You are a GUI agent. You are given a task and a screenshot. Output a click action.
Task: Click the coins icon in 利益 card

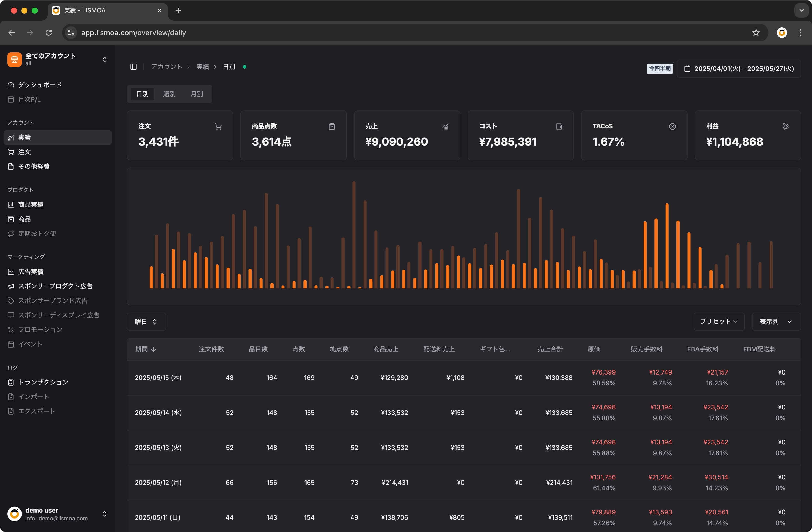coord(786,126)
